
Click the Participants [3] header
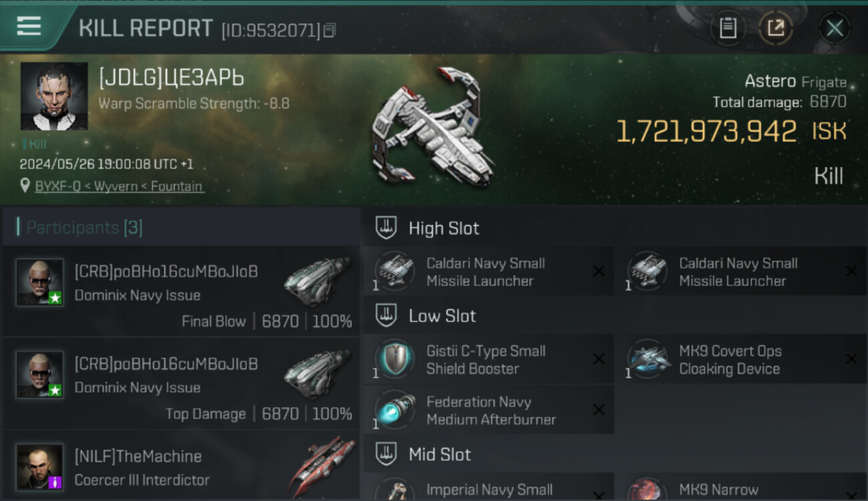pos(182,227)
